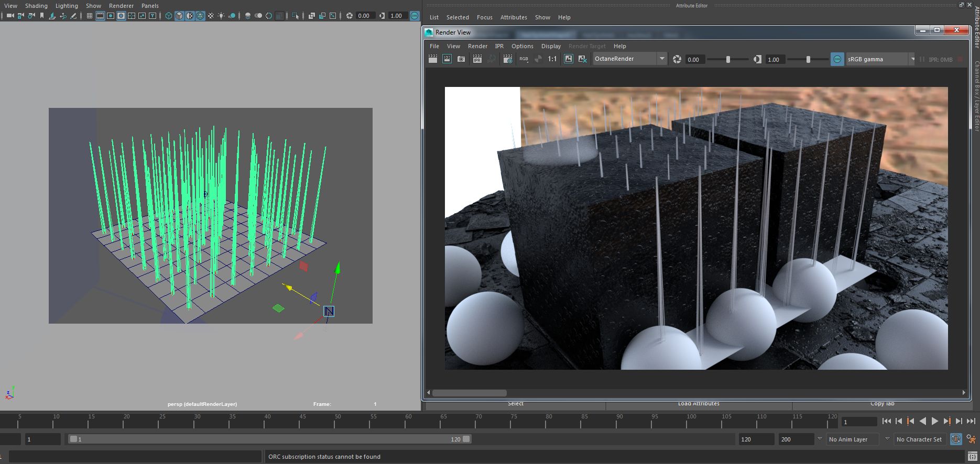Open render settings clapperboard with gear icon
Screen dimensions: 980x464
(x=507, y=59)
